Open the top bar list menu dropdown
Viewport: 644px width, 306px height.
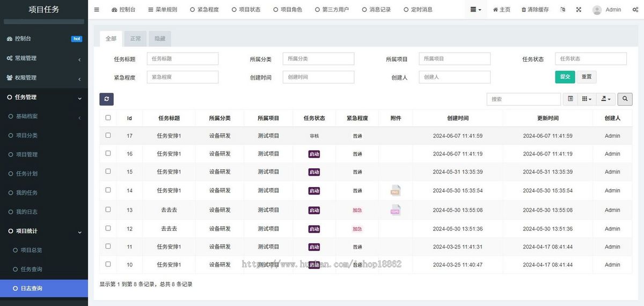pyautogui.click(x=475, y=10)
